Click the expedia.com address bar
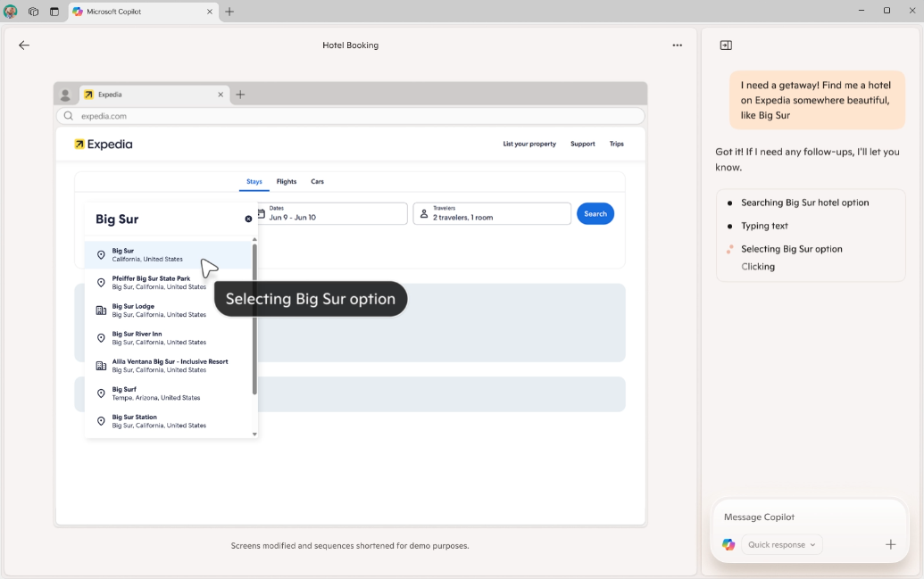The height and width of the screenshot is (579, 924). point(350,116)
